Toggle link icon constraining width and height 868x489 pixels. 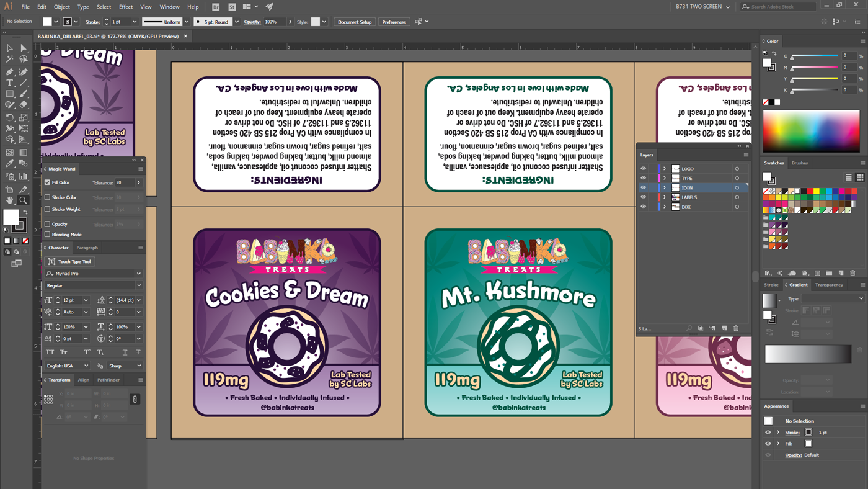(x=135, y=399)
